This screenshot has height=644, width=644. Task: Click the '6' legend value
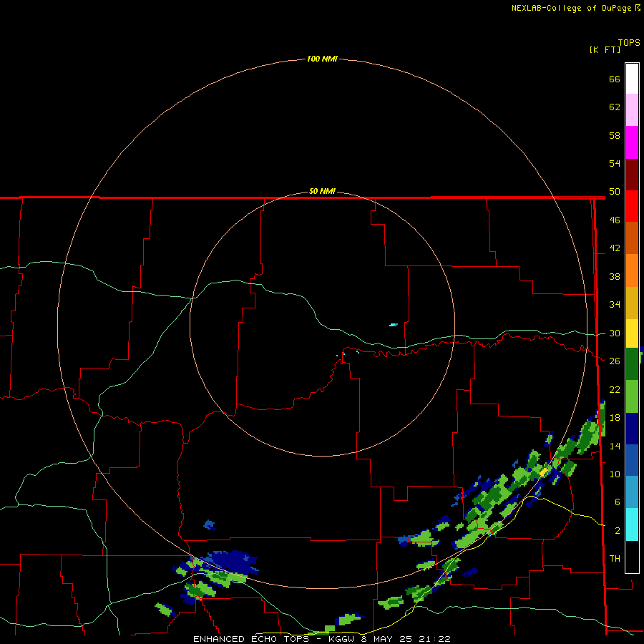tap(617, 502)
